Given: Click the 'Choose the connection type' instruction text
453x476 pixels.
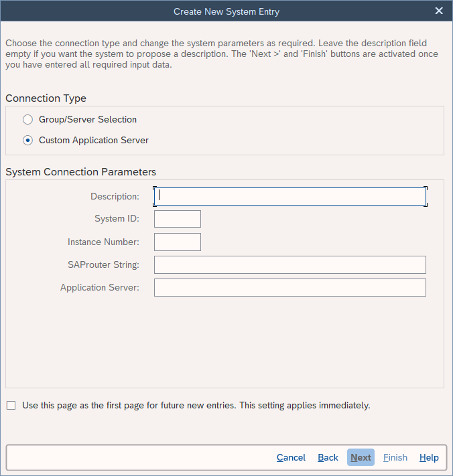Looking at the screenshot, I should 222,54.
